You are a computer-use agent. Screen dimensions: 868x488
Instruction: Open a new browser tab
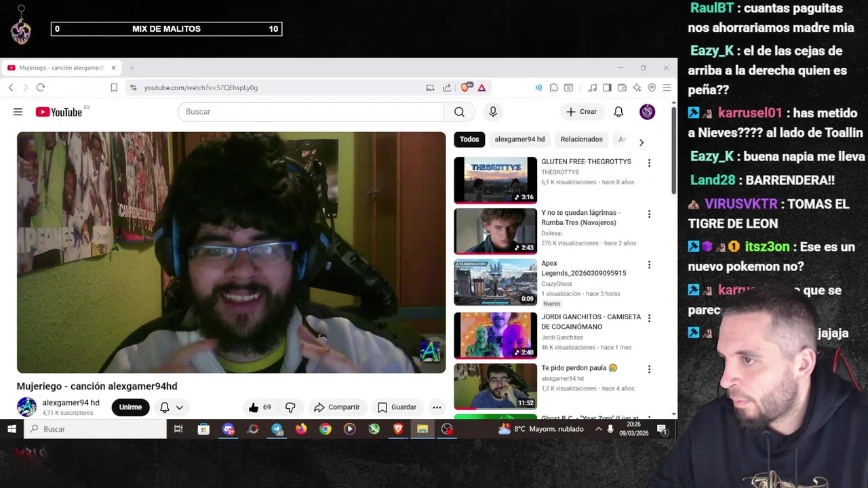pyautogui.click(x=132, y=68)
